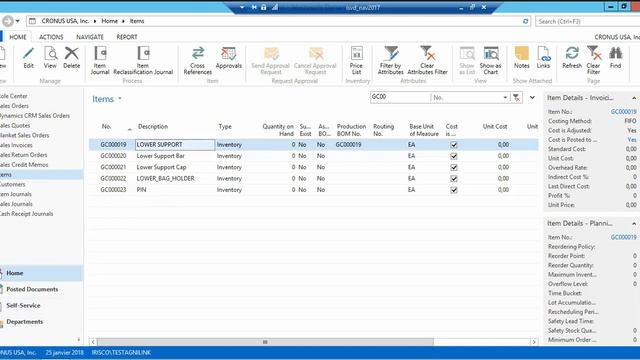Click the horizontal scrollbar left arrow
This screenshot has height=360, width=640.
[x=93, y=342]
